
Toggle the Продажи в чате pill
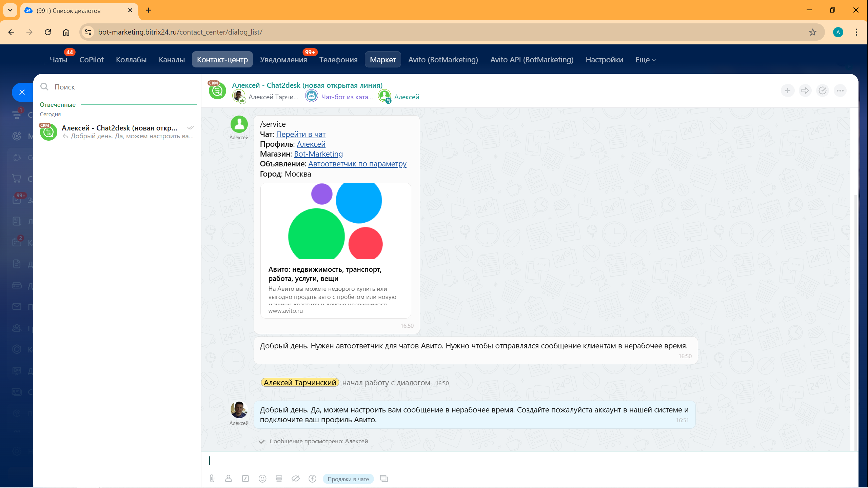[x=348, y=479]
